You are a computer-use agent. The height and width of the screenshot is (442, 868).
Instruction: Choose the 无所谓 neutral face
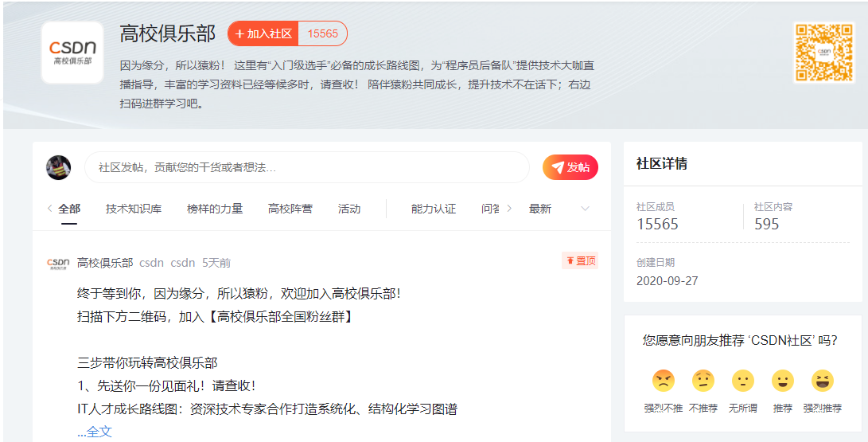pyautogui.click(x=743, y=381)
